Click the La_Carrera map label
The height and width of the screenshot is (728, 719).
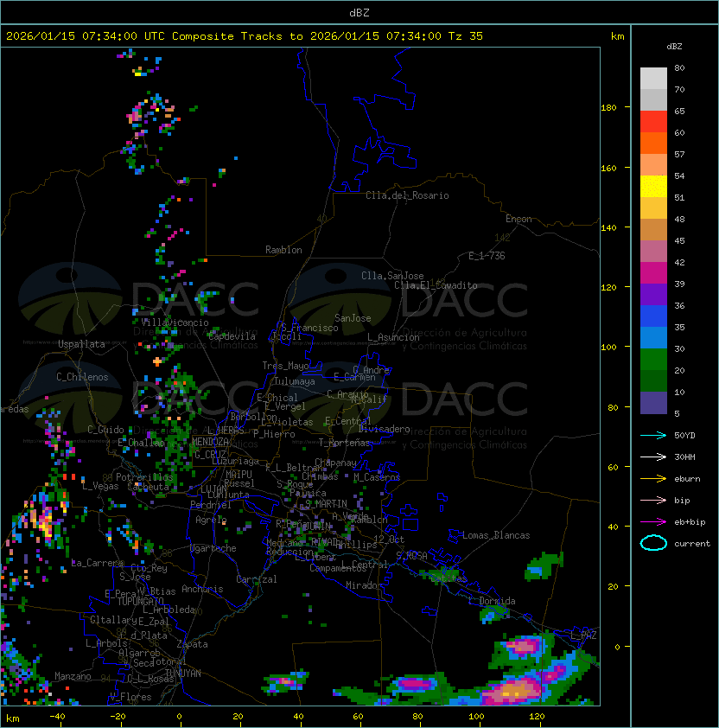(96, 563)
